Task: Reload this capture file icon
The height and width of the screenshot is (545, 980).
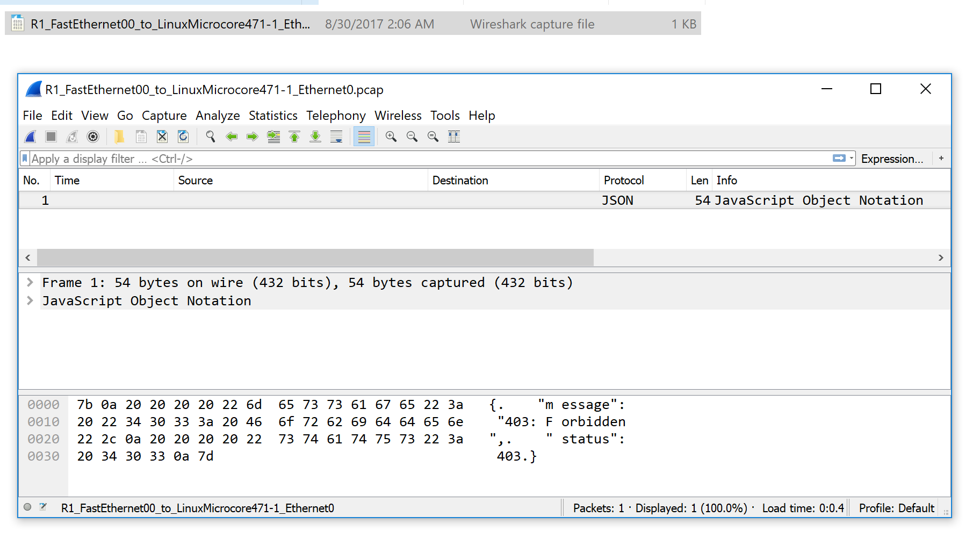Action: (x=183, y=137)
